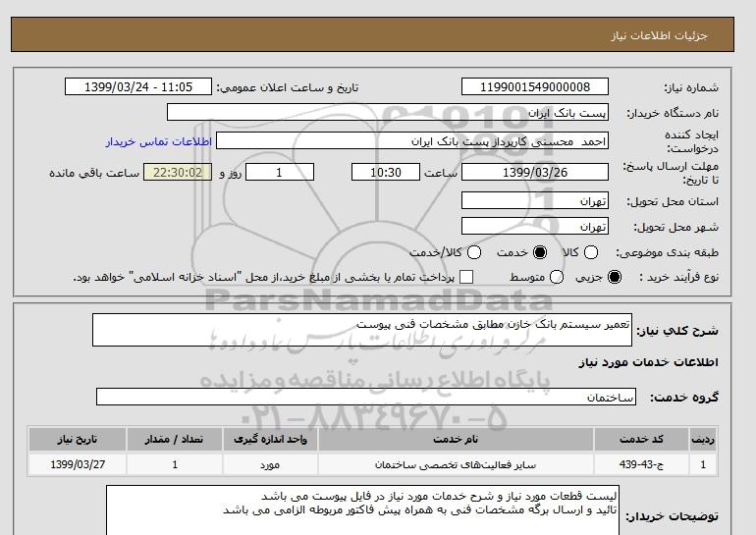Click the time field 10:30
The height and width of the screenshot is (535, 756).
[x=386, y=172]
